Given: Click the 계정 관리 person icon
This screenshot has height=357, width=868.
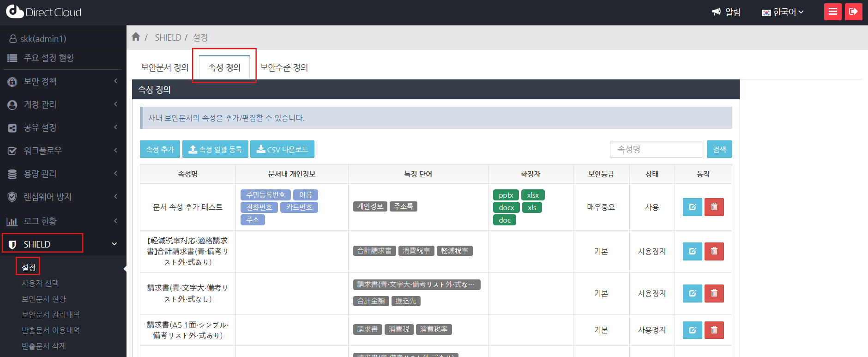Looking at the screenshot, I should pyautogui.click(x=12, y=105).
